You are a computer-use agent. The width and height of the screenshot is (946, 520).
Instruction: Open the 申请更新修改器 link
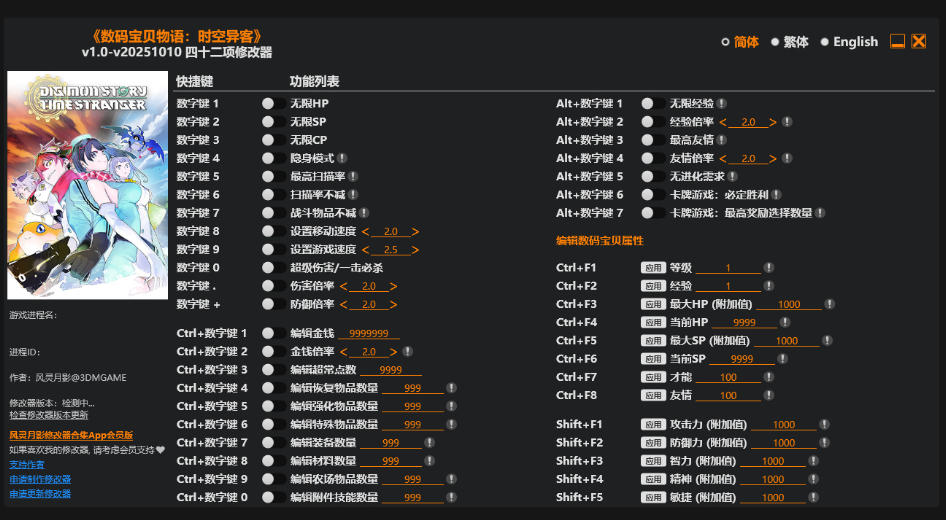pos(40,493)
